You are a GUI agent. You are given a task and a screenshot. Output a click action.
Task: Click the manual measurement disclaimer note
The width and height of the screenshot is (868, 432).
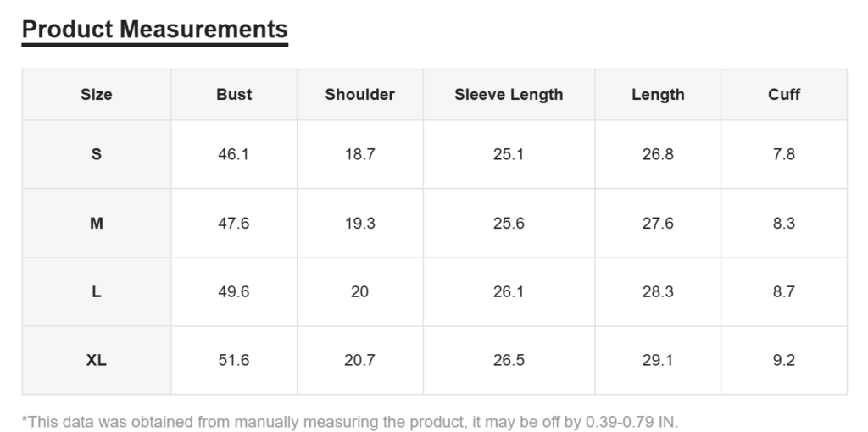pyautogui.click(x=350, y=422)
